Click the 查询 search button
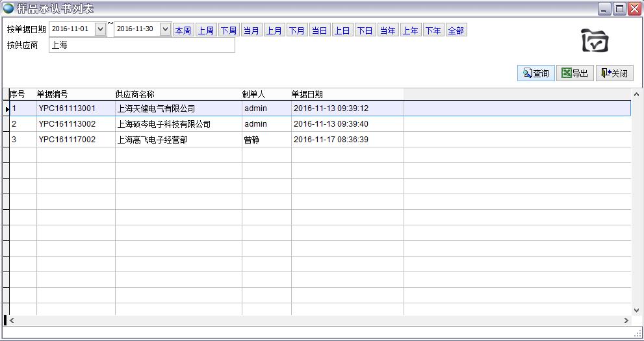The image size is (644, 341). [x=536, y=73]
